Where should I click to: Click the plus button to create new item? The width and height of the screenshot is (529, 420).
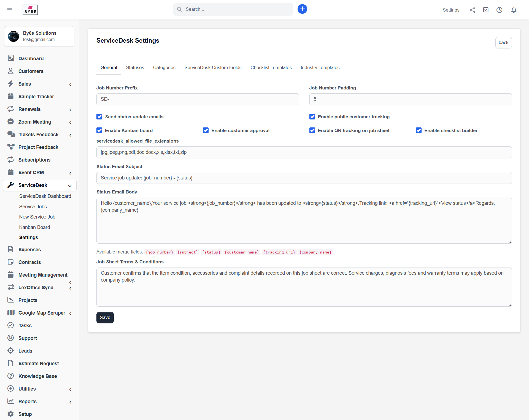tap(302, 9)
